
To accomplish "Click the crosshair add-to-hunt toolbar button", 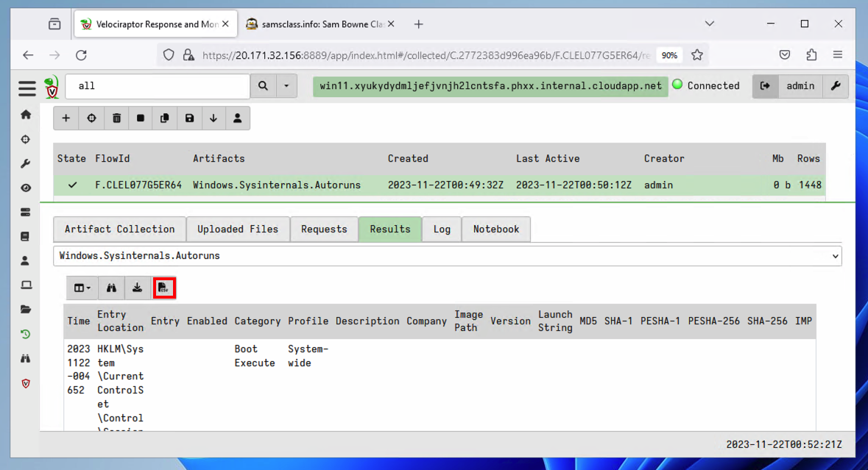I will pyautogui.click(x=91, y=118).
